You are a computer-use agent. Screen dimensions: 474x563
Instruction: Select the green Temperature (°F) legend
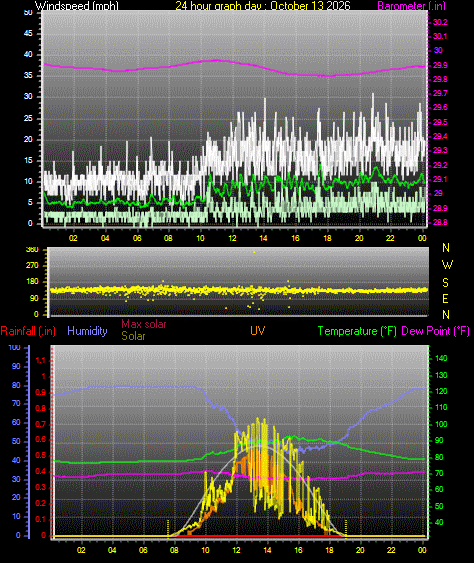tap(357, 331)
